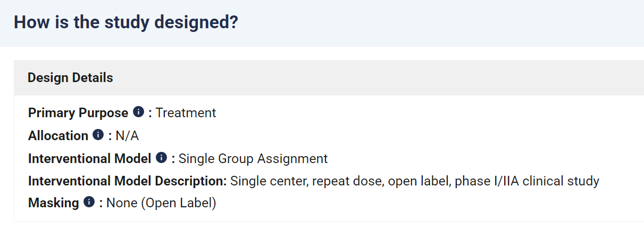Select the Interventional Model label
The image size is (644, 227).
90,159
